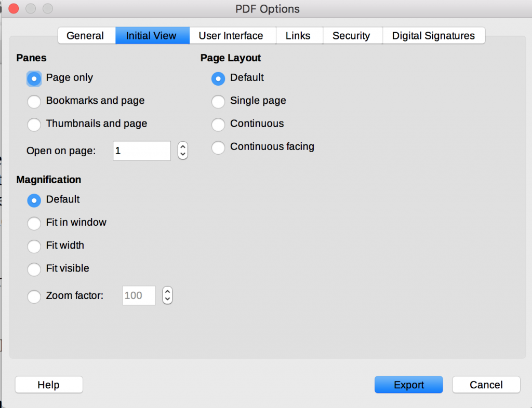Screen dimensions: 532x408
Task: Open the Digital Signatures tab
Action: [434, 35]
